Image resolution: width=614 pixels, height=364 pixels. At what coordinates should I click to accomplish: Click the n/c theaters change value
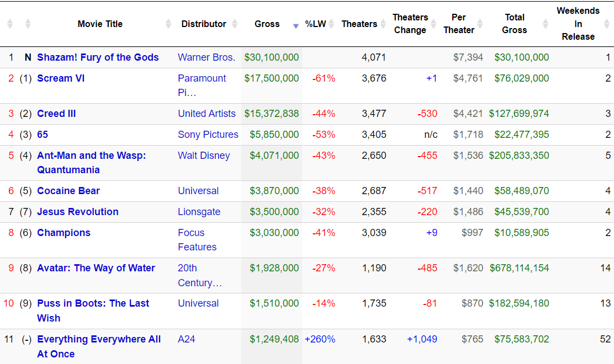click(431, 135)
